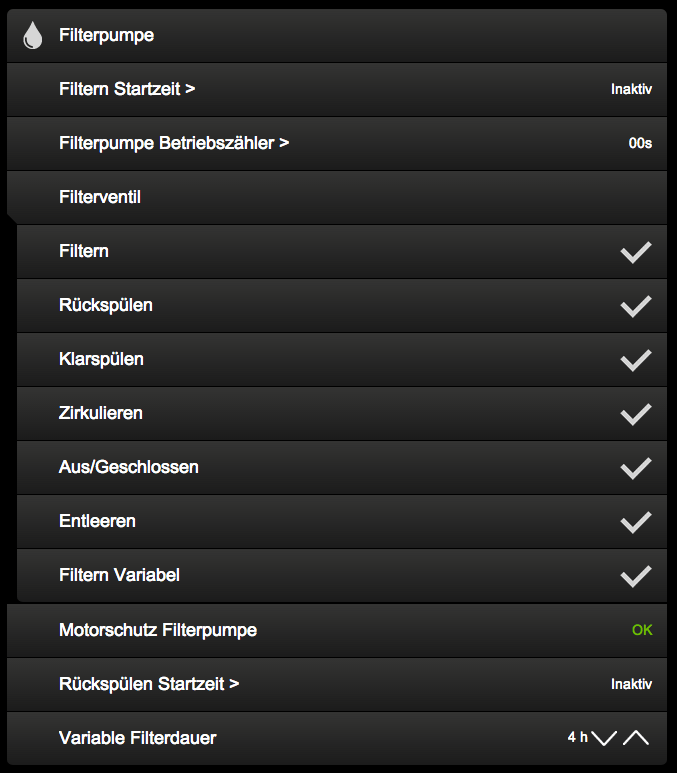
Task: Click the Entleeren checkmark icon
Action: click(635, 522)
